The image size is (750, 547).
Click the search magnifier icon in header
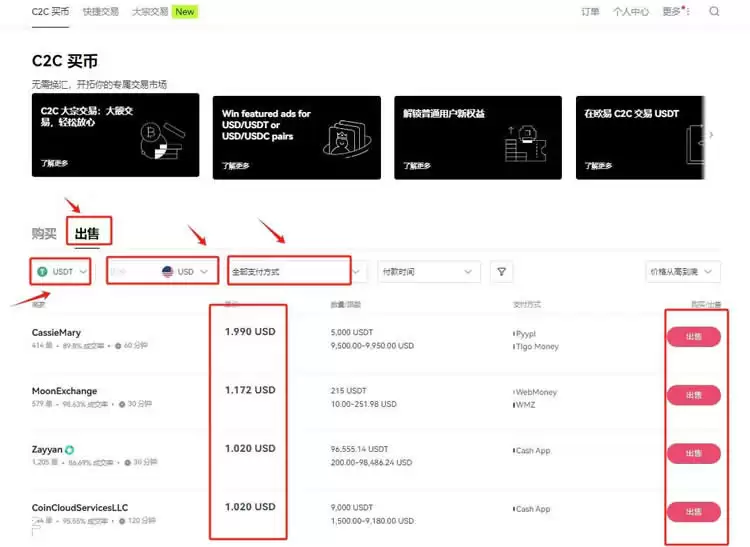tap(714, 12)
